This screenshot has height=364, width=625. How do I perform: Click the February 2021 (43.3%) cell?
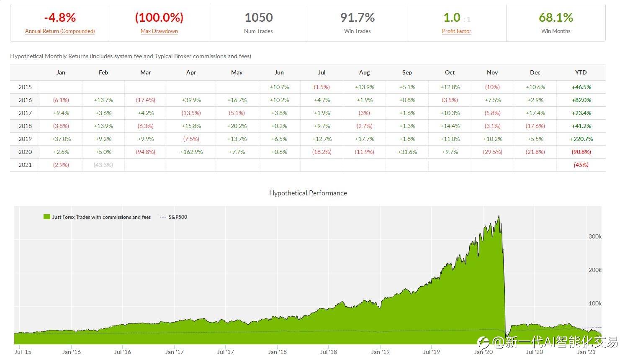point(103,165)
